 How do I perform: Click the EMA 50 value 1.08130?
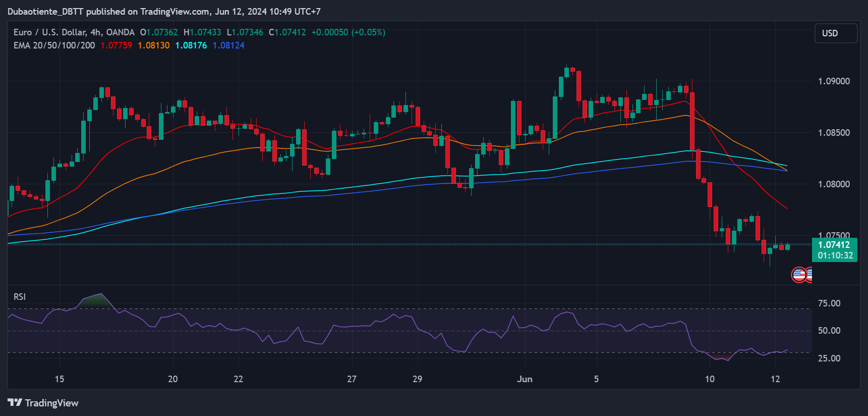click(154, 45)
